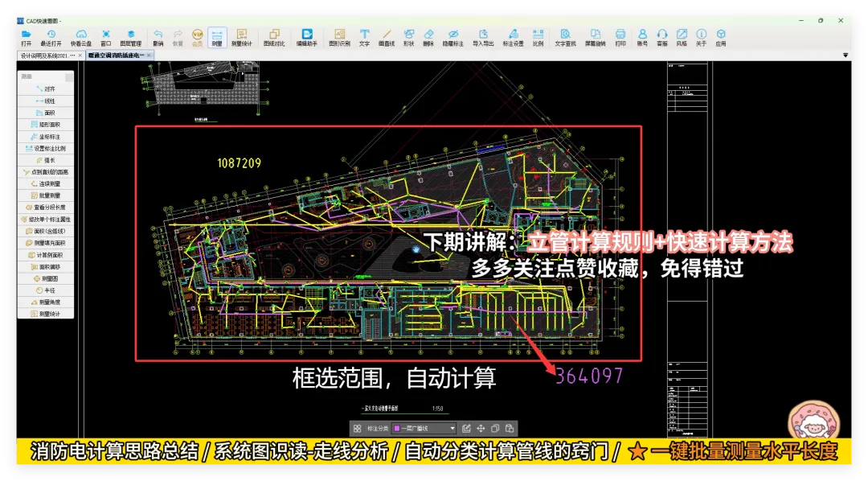Click 查看分段长度 in side panel
This screenshot has width=868, height=481.
tap(45, 208)
